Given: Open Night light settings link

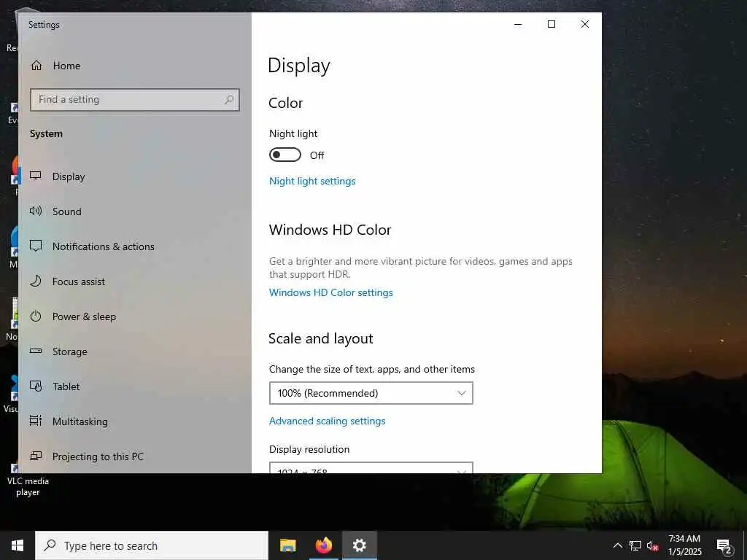Looking at the screenshot, I should (312, 181).
